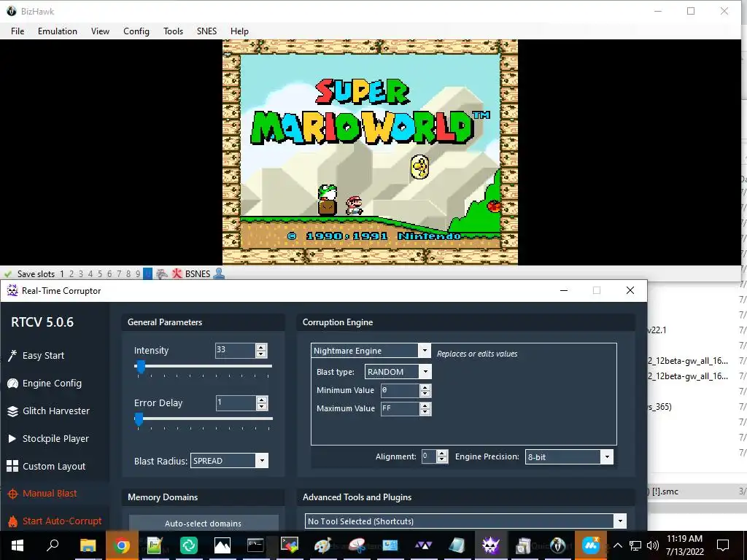
Task: Open the Corruption Engine dropdown showing Nightmare Engine
Action: pos(371,351)
